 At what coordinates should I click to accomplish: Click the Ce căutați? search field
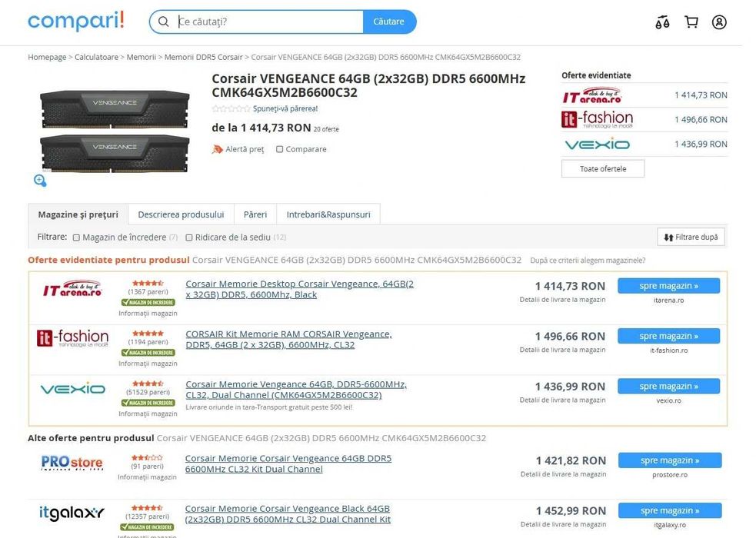click(x=269, y=22)
